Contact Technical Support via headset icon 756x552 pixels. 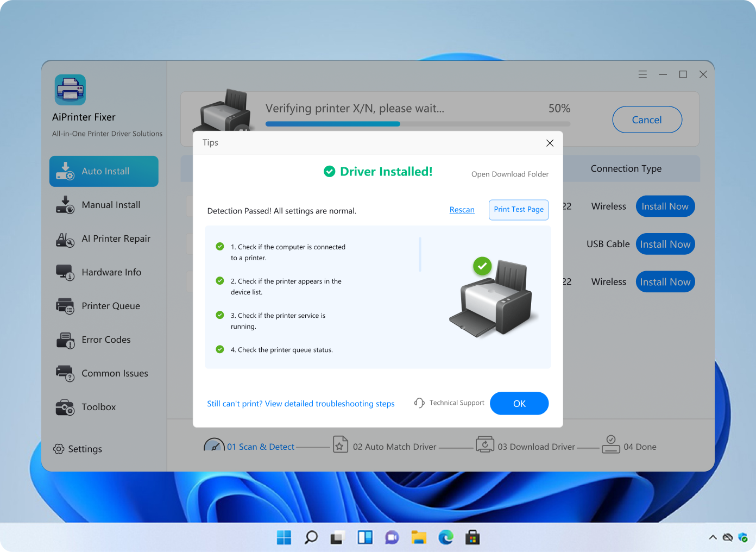pyautogui.click(x=419, y=403)
